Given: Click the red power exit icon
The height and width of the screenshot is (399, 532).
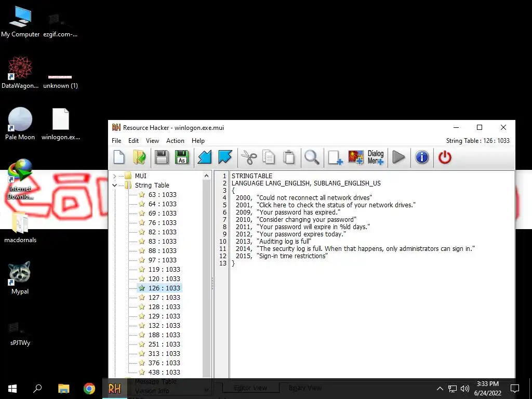Looking at the screenshot, I should pyautogui.click(x=445, y=157).
